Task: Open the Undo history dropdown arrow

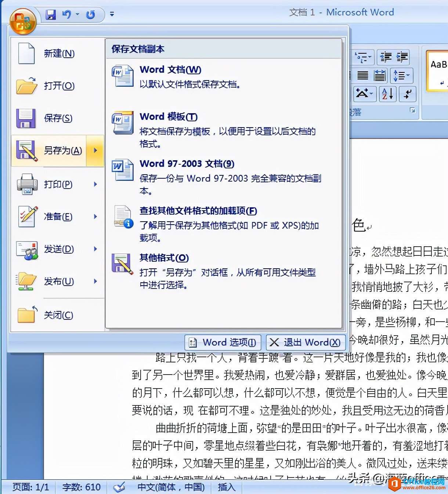Action: click(77, 15)
